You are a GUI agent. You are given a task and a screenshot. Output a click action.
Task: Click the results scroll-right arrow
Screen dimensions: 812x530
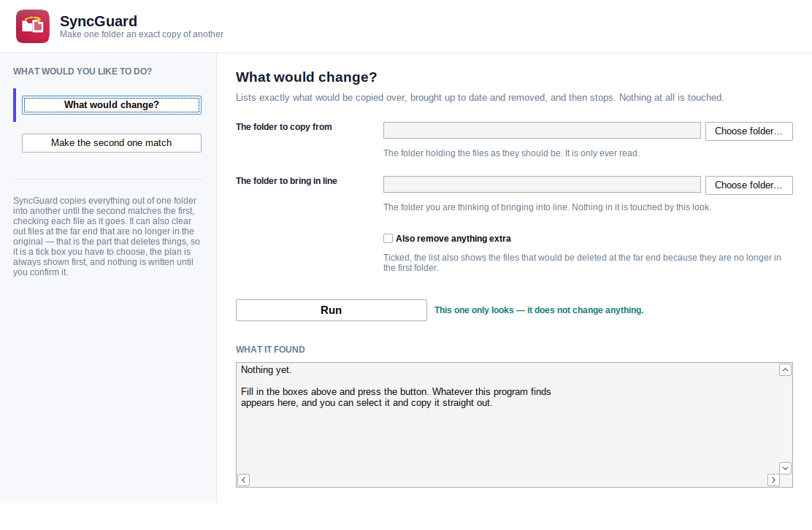point(773,480)
